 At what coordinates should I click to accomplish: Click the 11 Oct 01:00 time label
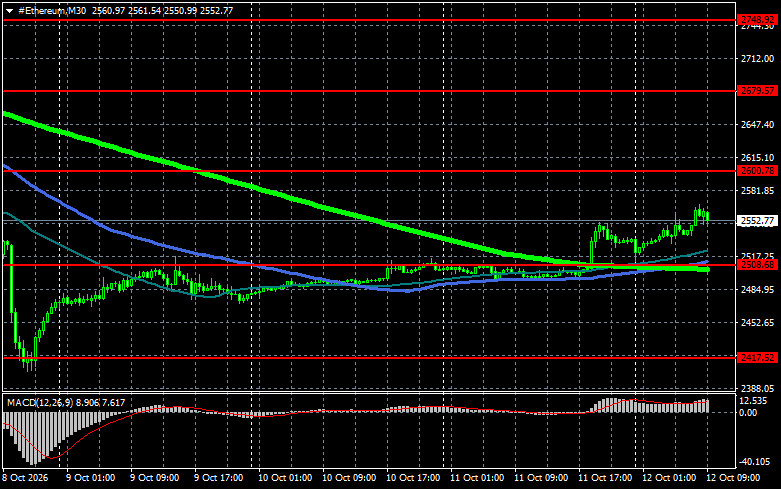[x=477, y=478]
